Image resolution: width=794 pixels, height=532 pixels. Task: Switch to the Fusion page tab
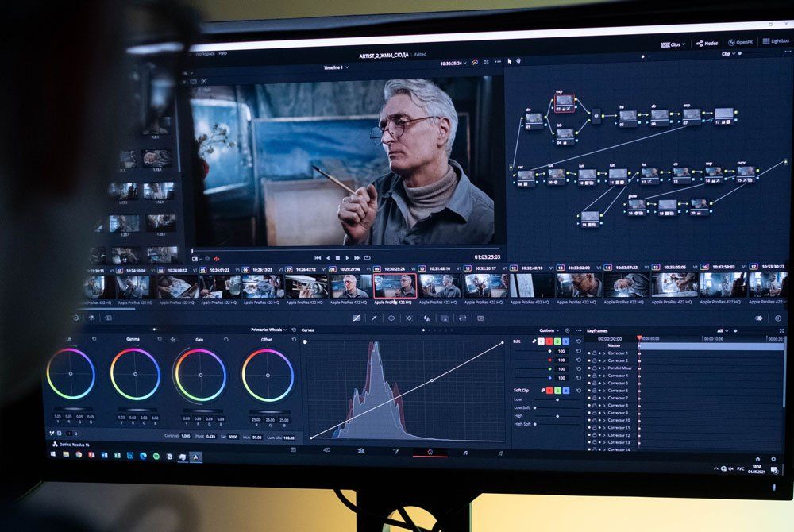[395, 452]
